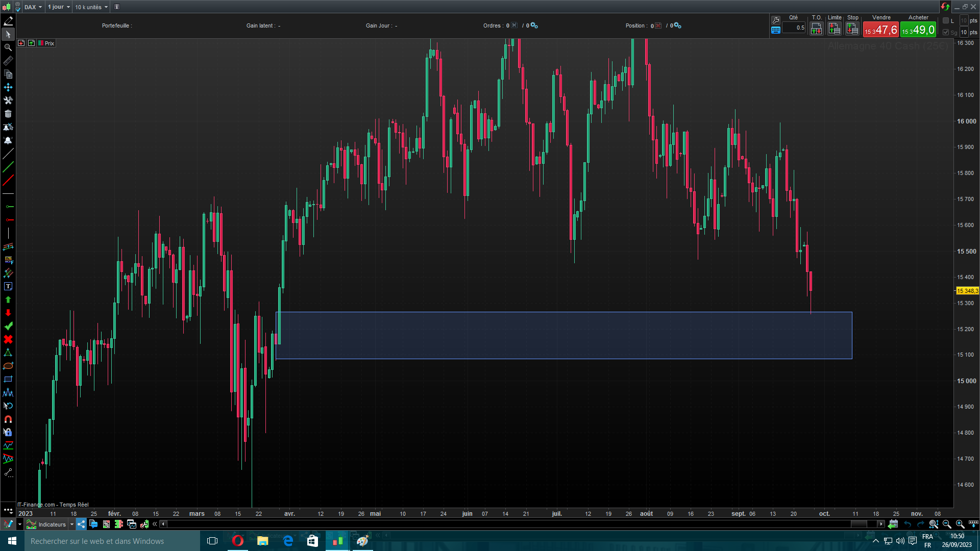
Task: Click the share chart icon
Action: (x=82, y=524)
